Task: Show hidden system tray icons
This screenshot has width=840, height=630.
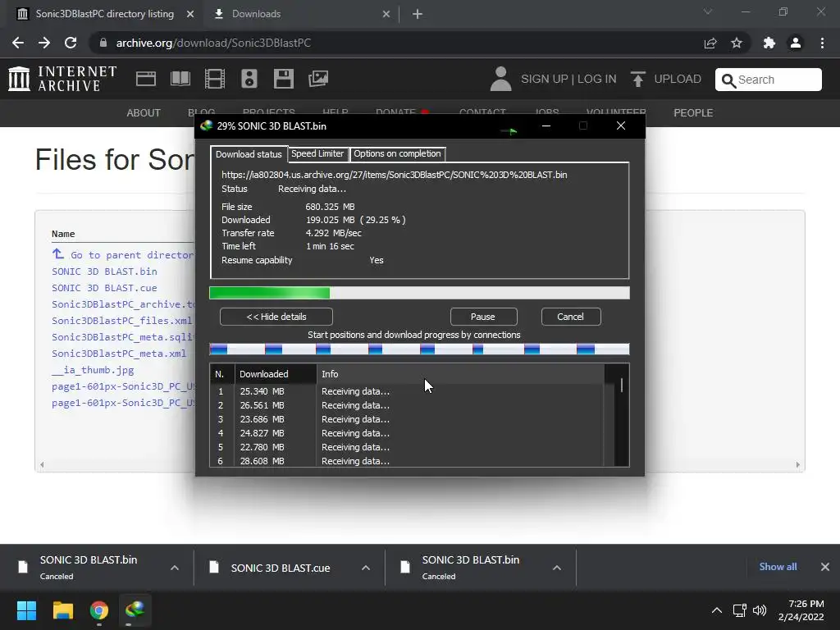Action: coord(717,610)
